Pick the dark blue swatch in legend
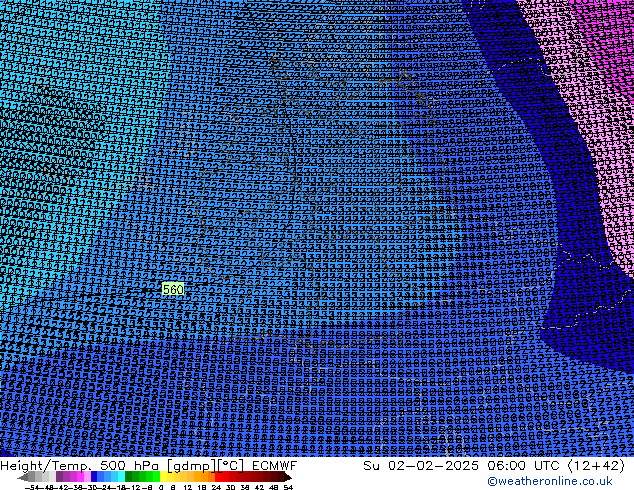 96,477
